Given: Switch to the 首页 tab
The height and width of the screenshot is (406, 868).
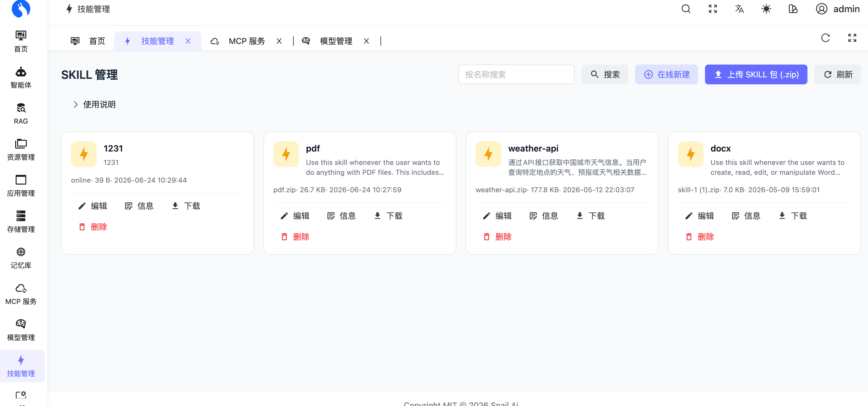Looking at the screenshot, I should tap(88, 41).
